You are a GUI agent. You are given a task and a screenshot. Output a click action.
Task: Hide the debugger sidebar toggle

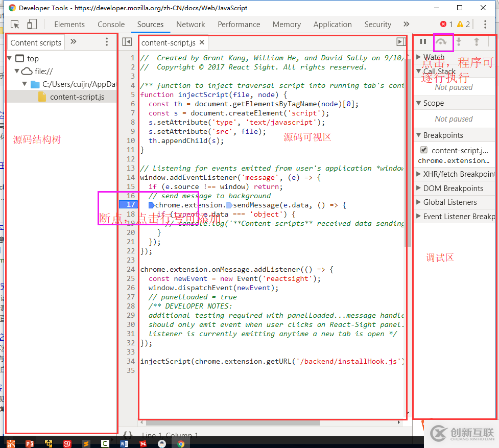[x=401, y=42]
